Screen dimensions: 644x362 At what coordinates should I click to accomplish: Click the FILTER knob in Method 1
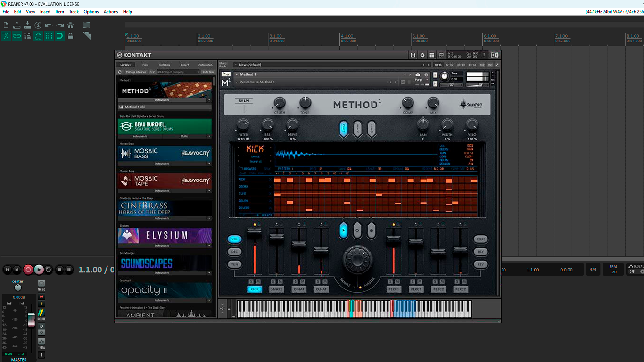(x=243, y=124)
